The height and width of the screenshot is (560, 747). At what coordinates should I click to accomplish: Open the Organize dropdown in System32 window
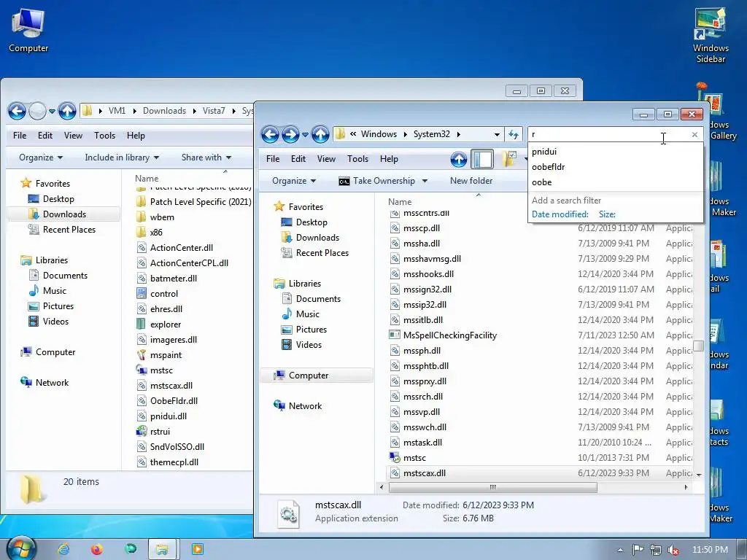(x=294, y=181)
